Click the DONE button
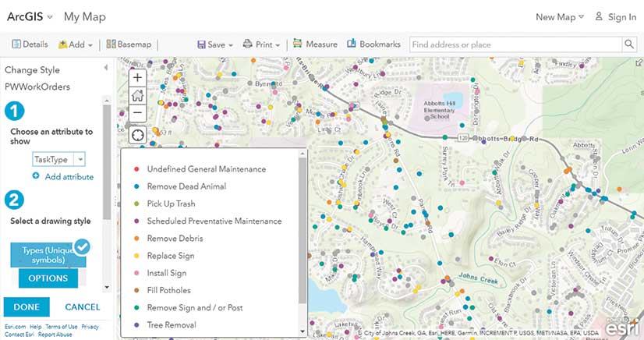The height and width of the screenshot is (340, 644). pos(27,307)
